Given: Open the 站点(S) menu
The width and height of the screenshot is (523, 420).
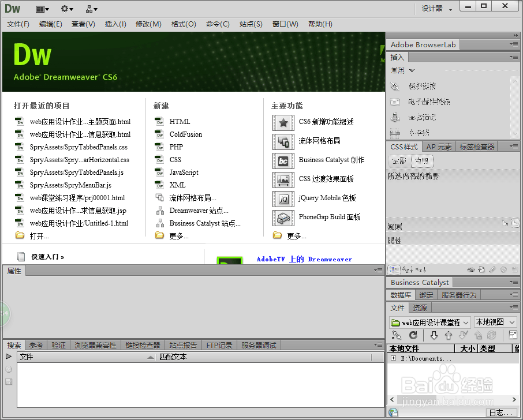Looking at the screenshot, I should pos(251,24).
